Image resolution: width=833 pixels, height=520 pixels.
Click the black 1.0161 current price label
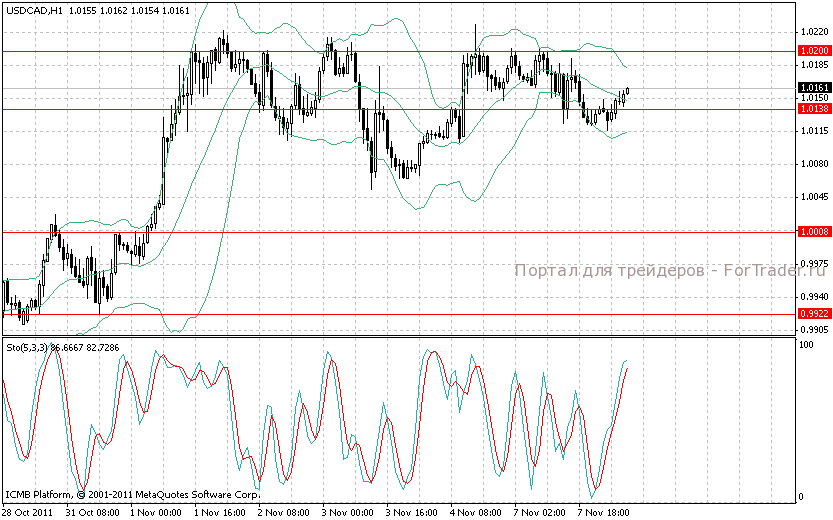[x=814, y=88]
